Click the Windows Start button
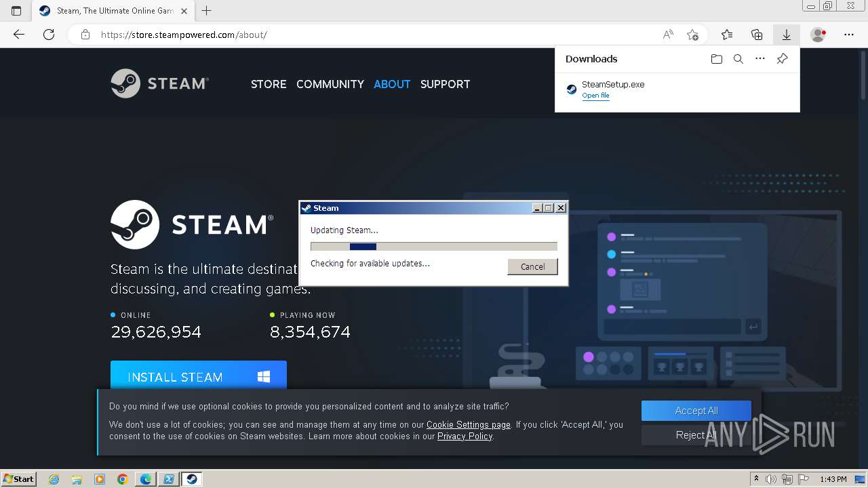Screen dimensions: 868x488 [x=19, y=479]
